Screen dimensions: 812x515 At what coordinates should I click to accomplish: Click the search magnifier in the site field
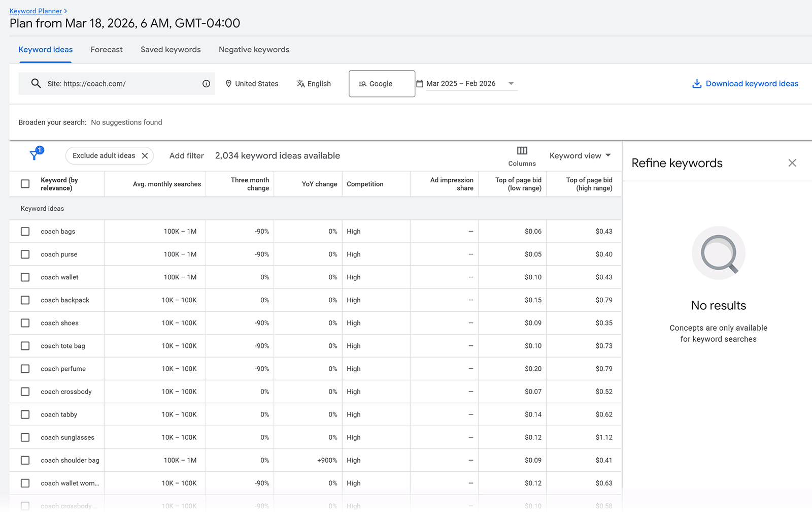pyautogui.click(x=36, y=83)
